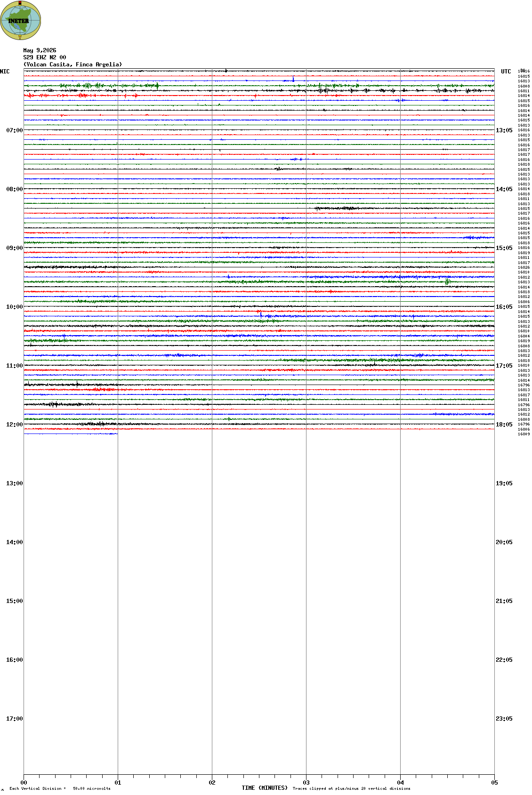The image size is (532, 795).
Task: Click the 18:05 UTC time label
Action: [x=504, y=425]
